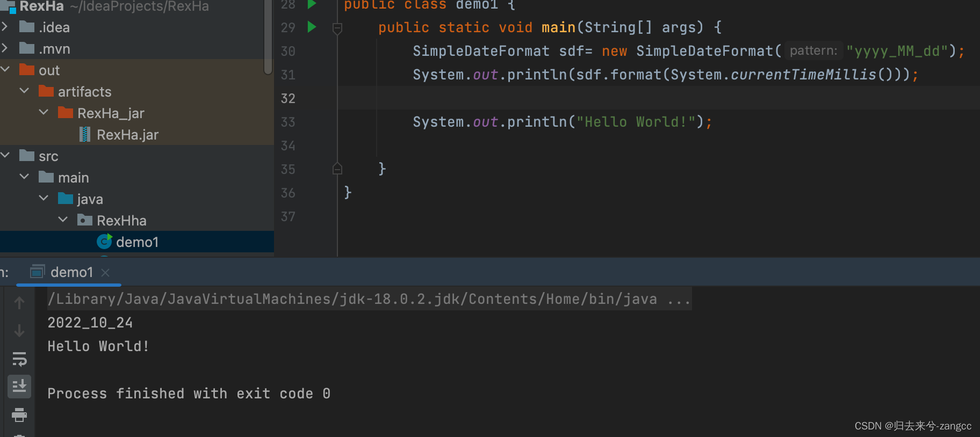Viewport: 980px width, 437px height.
Task: Toggle soft-wrap in the run console
Action: click(x=19, y=359)
